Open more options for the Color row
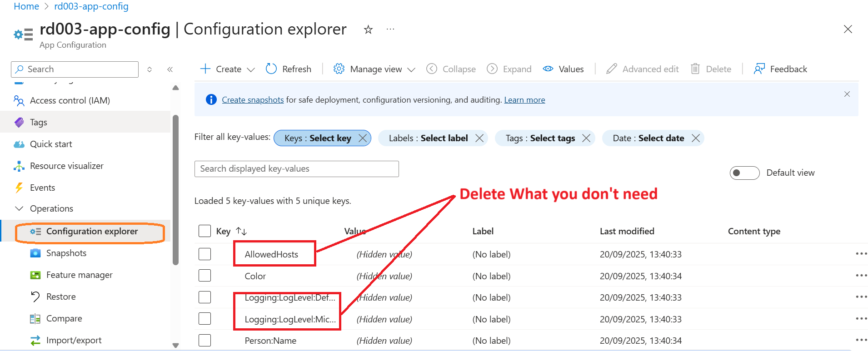 pos(861,276)
